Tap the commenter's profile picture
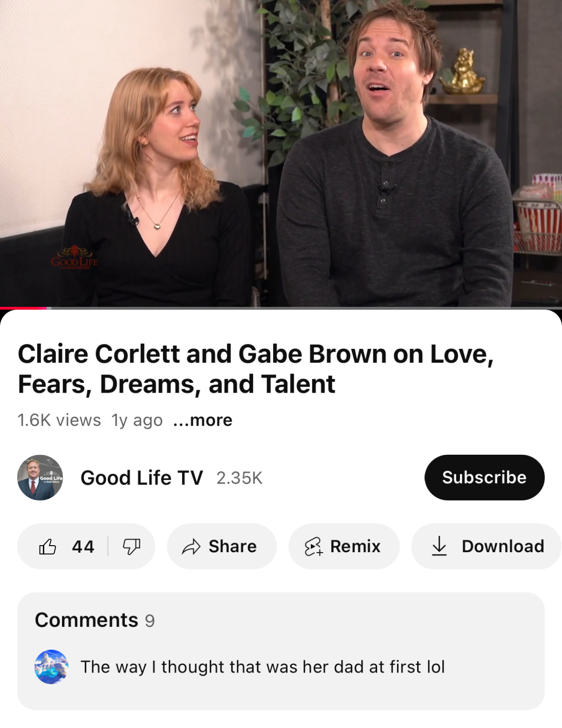Viewport: 562px width, 728px height. pos(51,667)
